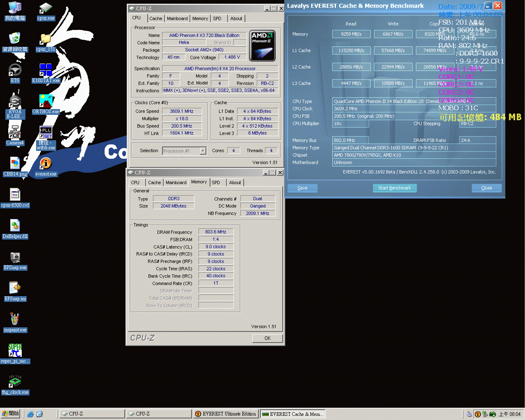Select the Cache tab in lower CPU-Z window
The width and height of the screenshot is (525, 420).
(x=154, y=183)
